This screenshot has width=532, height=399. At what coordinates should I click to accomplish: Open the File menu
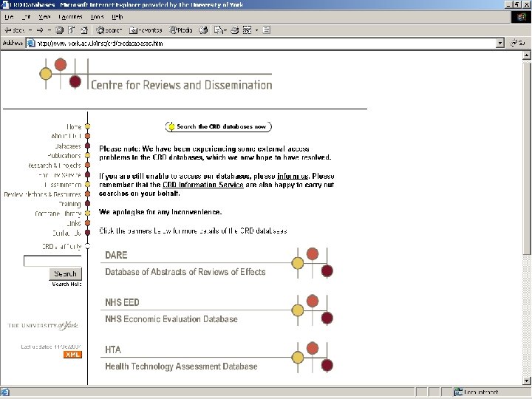point(9,16)
